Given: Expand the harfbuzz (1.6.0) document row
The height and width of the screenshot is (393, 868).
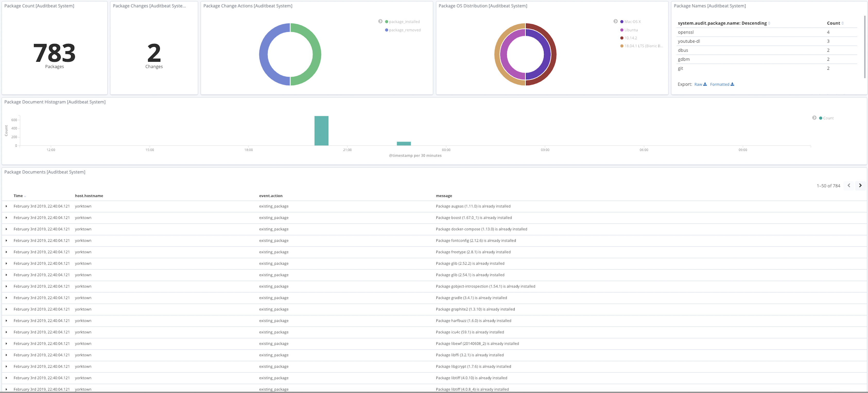Looking at the screenshot, I should coord(6,321).
